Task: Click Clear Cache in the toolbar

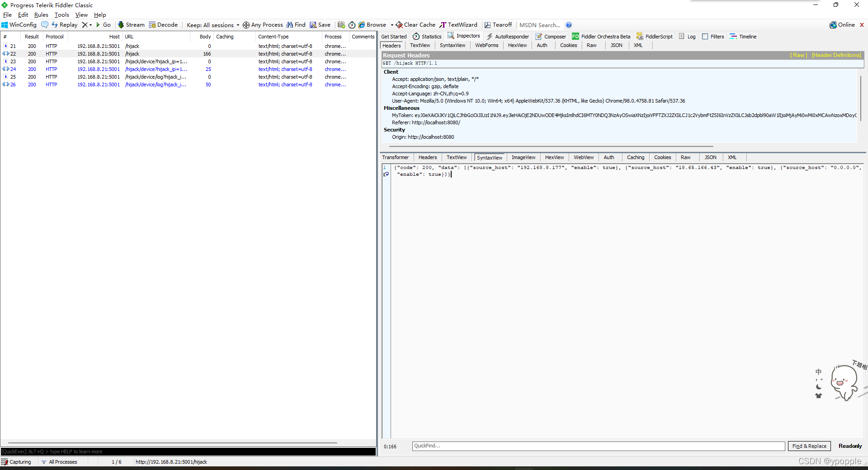Action: (415, 25)
